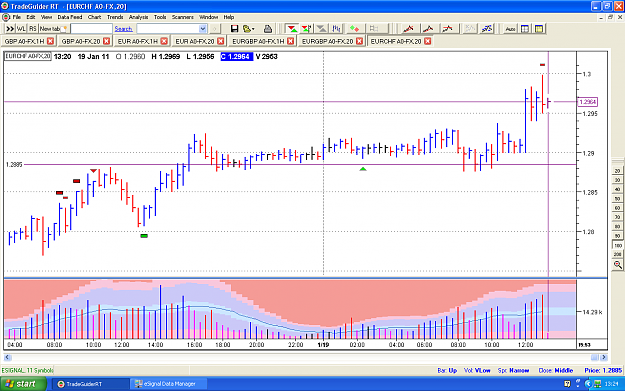Screen dimensions: 625x391
Task: Open the yellow chart settings dropdown icon
Action: pos(249,29)
